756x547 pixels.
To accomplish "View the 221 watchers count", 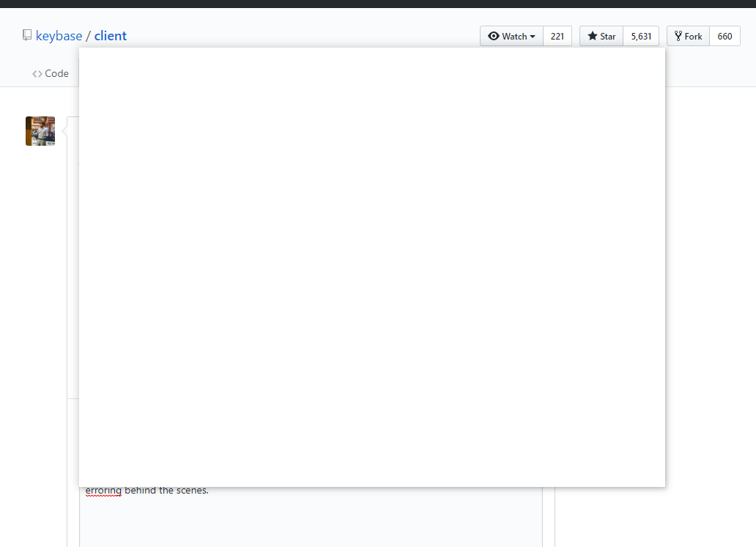I will 557,36.
